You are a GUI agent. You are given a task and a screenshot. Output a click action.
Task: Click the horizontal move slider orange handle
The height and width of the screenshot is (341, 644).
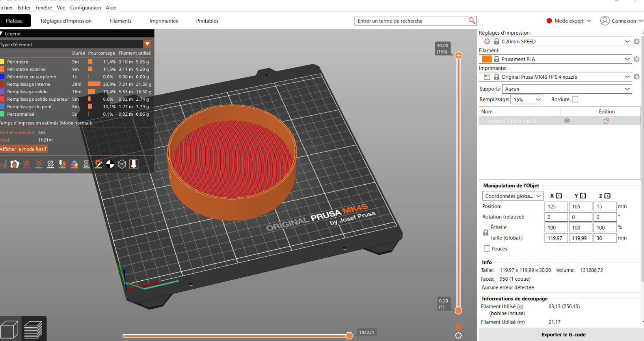349,335
